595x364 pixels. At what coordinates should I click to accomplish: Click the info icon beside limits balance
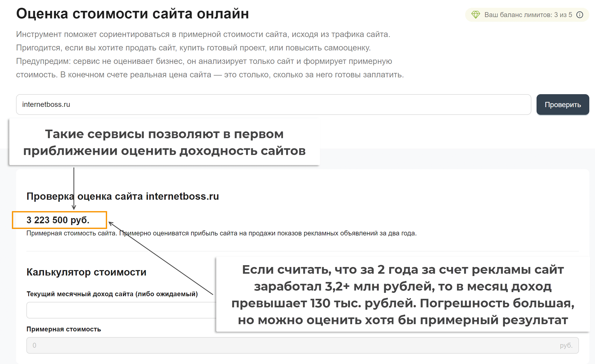580,15
